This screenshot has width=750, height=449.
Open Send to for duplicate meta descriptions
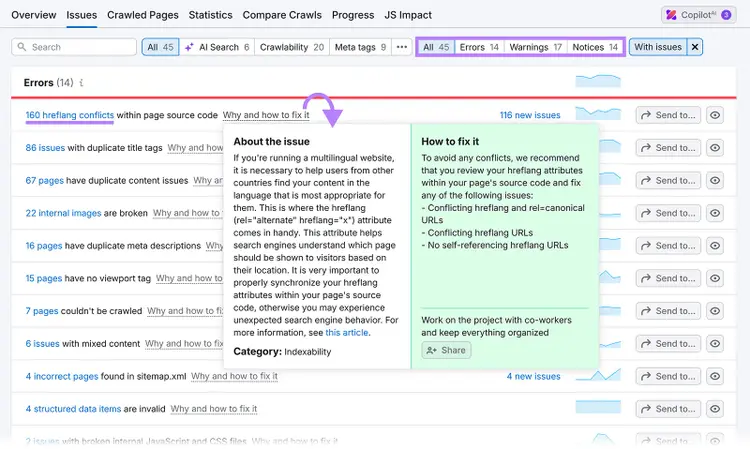tap(668, 245)
